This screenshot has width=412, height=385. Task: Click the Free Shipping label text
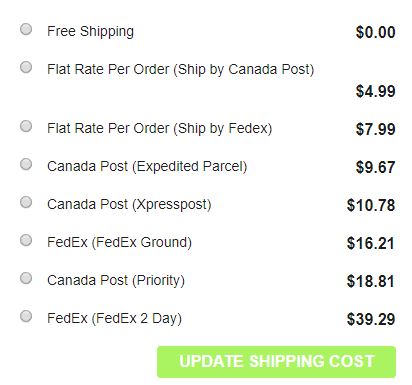click(x=90, y=32)
